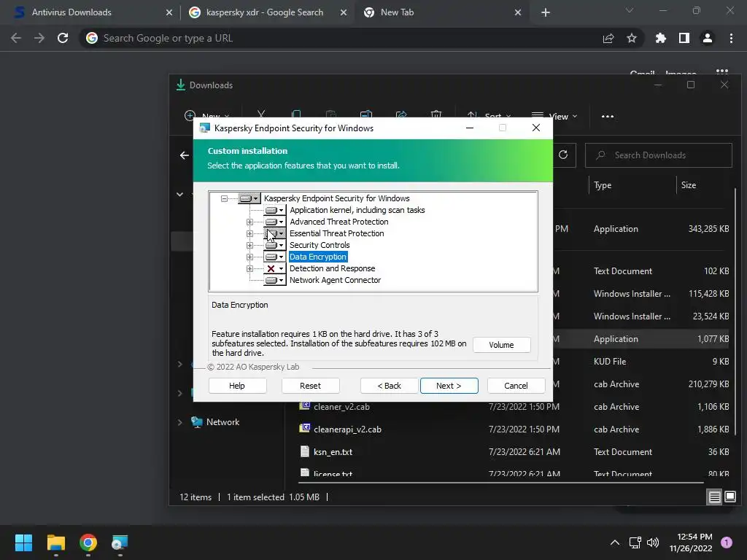Open Network Agent Connector feature dropdown
Image resolution: width=747 pixels, height=560 pixels.
coord(274,280)
